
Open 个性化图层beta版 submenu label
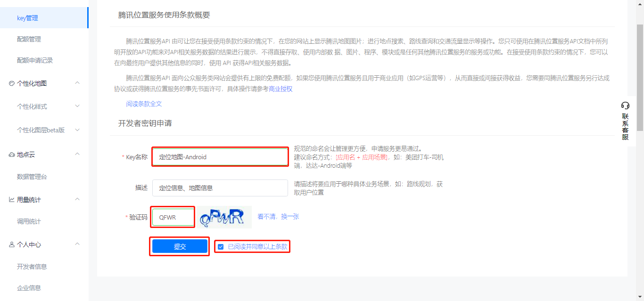coord(41,130)
